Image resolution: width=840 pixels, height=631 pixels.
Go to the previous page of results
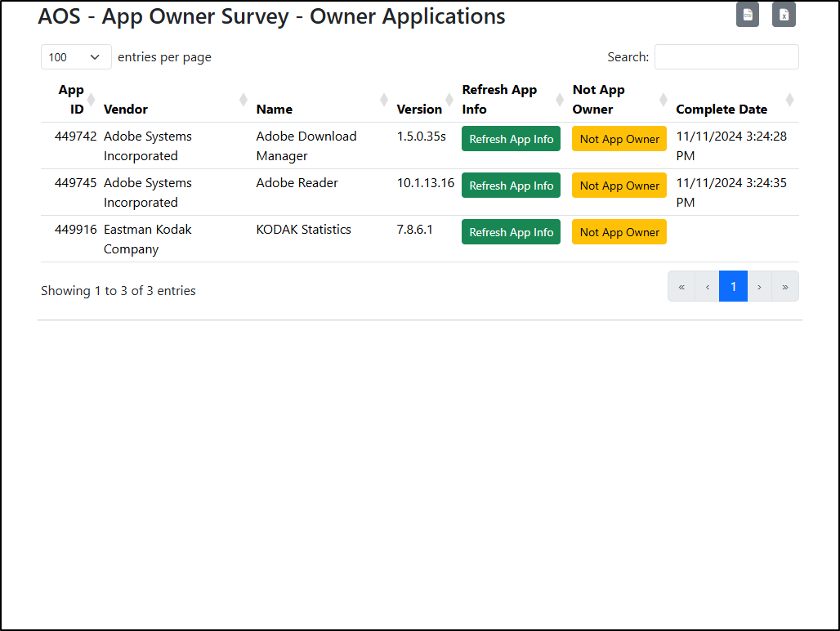click(707, 287)
